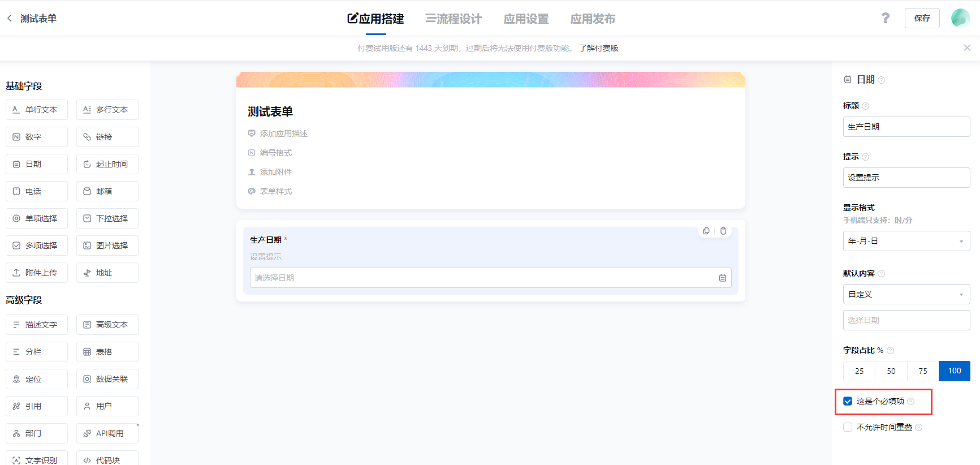Add a 多项选择 field
Screen dimensions: 980x465
coord(37,246)
